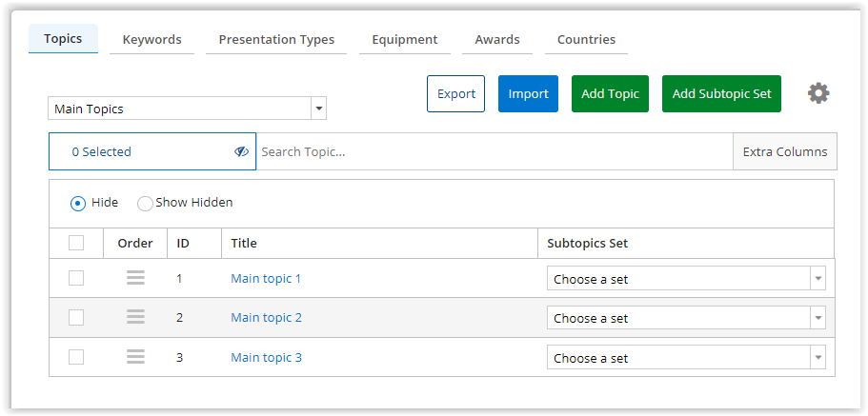Select the Show Hidden radio button
868x416 pixels.
[145, 203]
